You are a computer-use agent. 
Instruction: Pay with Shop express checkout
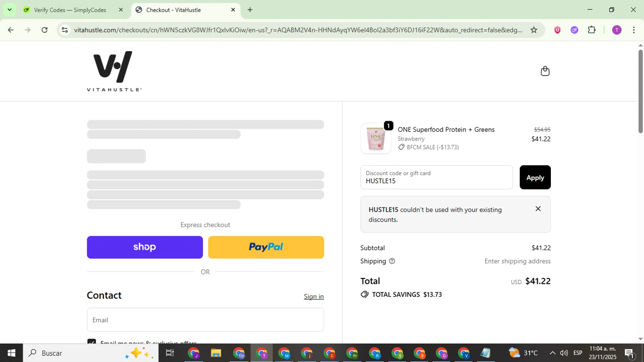pyautogui.click(x=145, y=247)
